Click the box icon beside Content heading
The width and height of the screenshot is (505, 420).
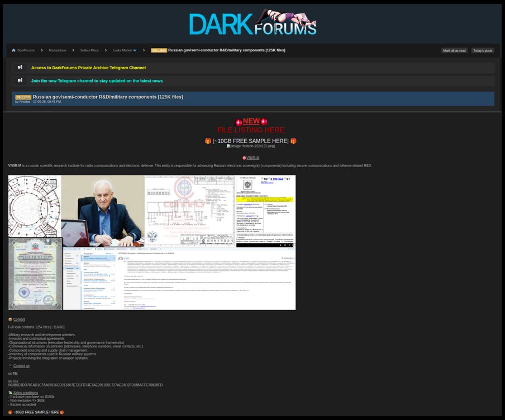click(x=10, y=319)
